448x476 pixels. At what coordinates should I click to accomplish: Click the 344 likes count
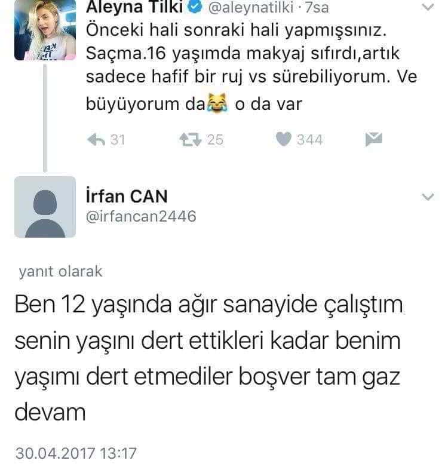(x=309, y=140)
